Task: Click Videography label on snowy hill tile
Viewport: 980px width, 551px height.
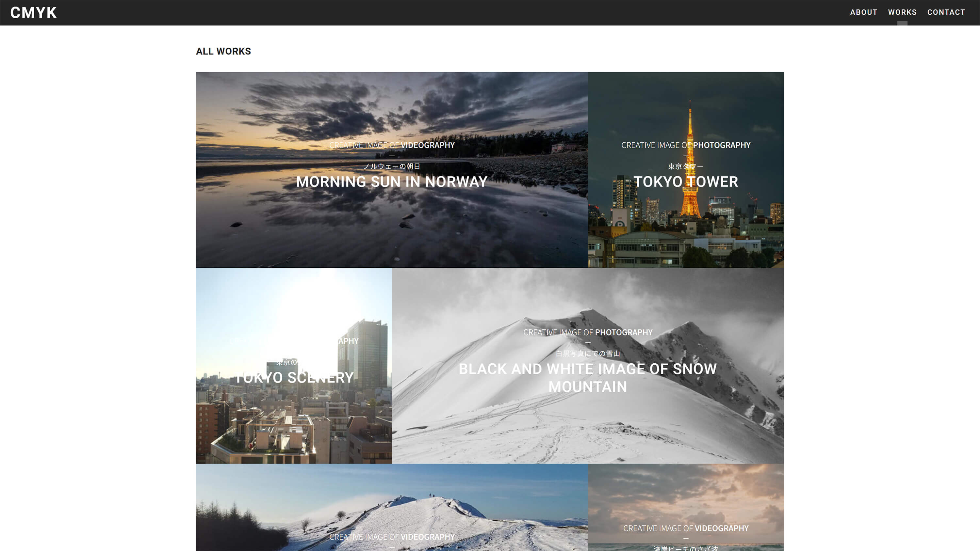Action: [427, 537]
